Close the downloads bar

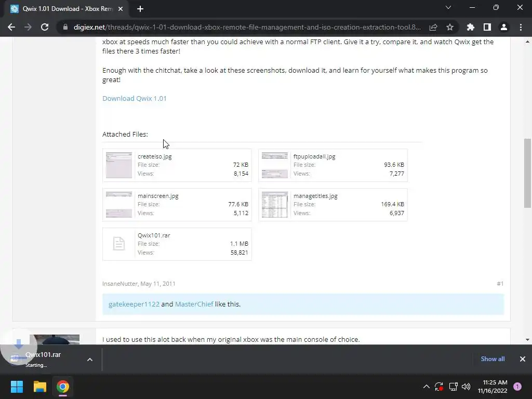pyautogui.click(x=523, y=359)
